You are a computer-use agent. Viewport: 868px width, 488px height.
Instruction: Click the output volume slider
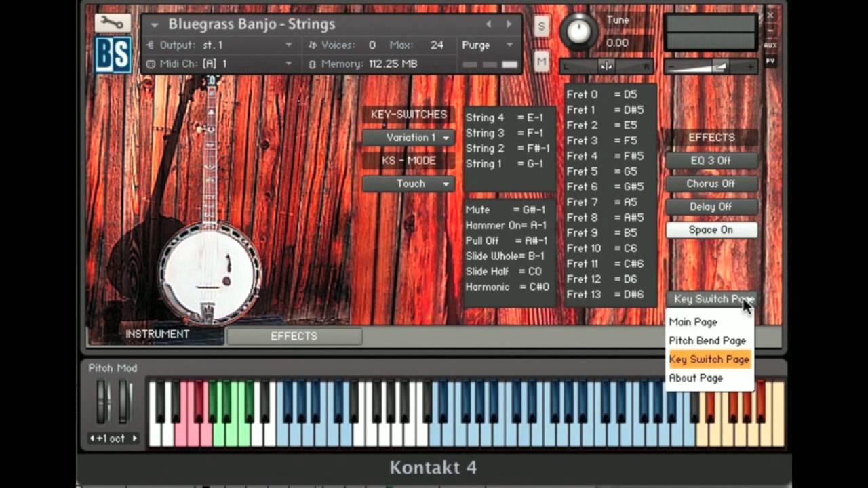tap(711, 66)
